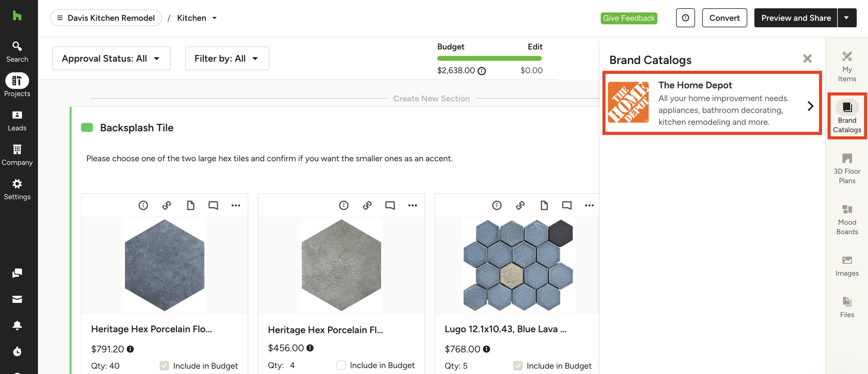
Task: Open Projects in left sidebar
Action: [17, 85]
